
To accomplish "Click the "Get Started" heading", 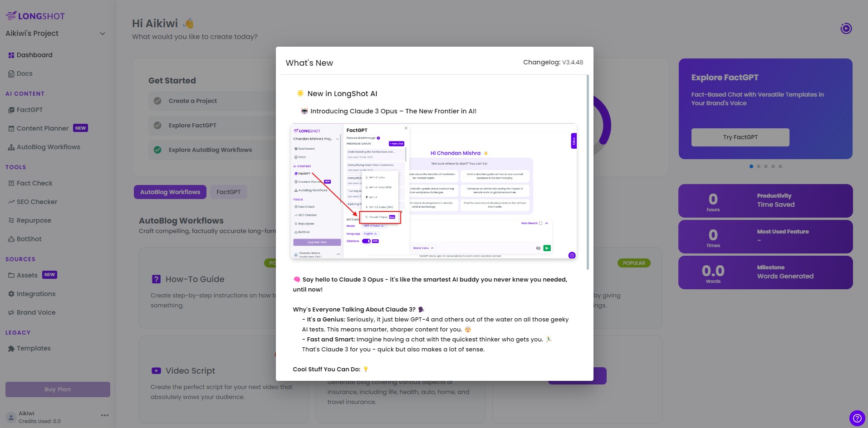I will point(172,81).
